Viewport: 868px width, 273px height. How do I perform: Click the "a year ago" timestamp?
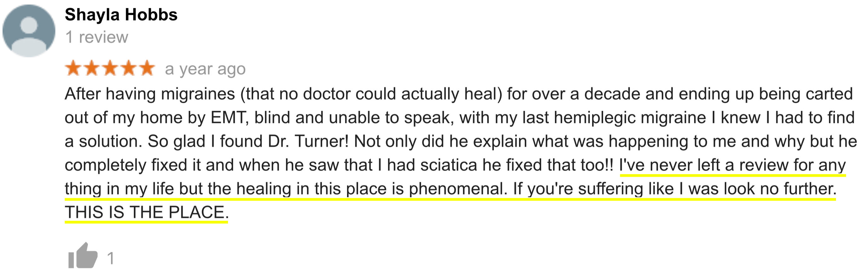(205, 69)
